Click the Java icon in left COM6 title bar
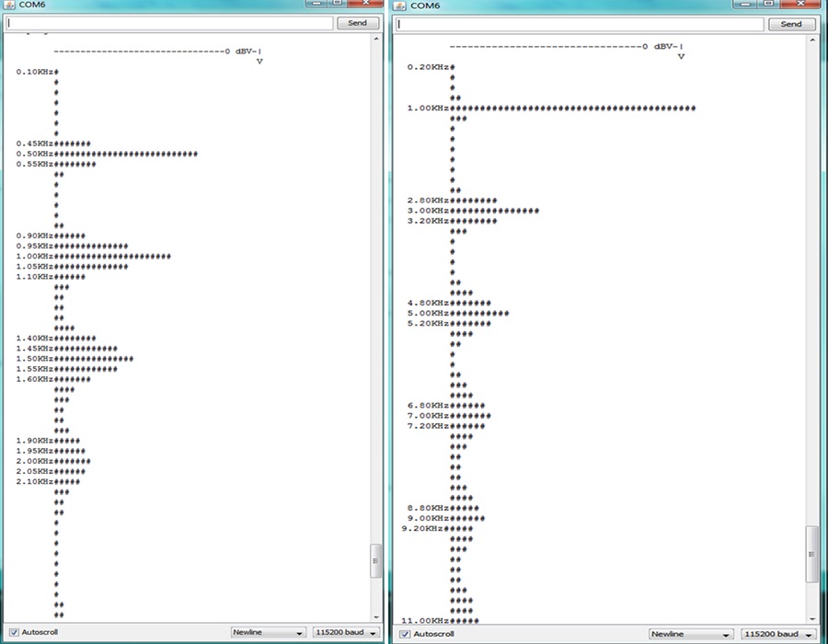The height and width of the screenshot is (644, 828). (x=9, y=5)
